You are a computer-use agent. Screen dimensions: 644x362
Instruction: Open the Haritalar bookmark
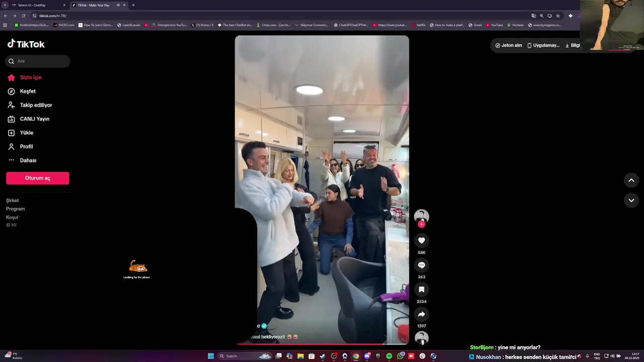point(516,25)
